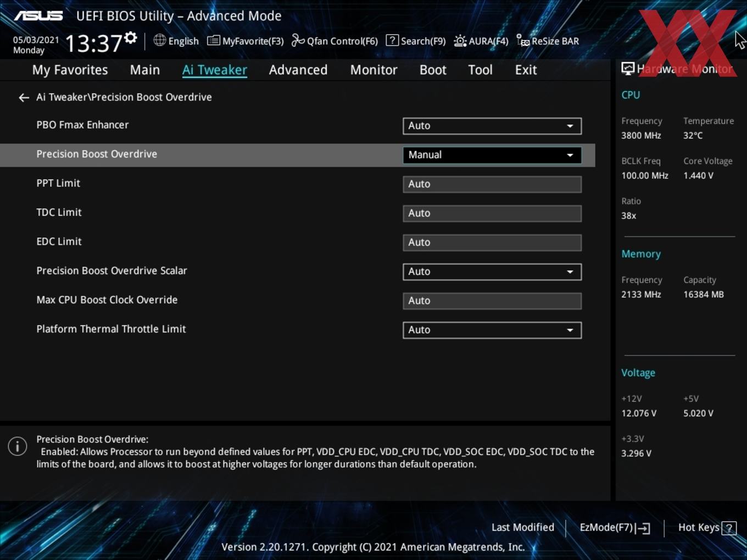
Task: Select the Precision Boost Overdrive row label
Action: pos(97,154)
